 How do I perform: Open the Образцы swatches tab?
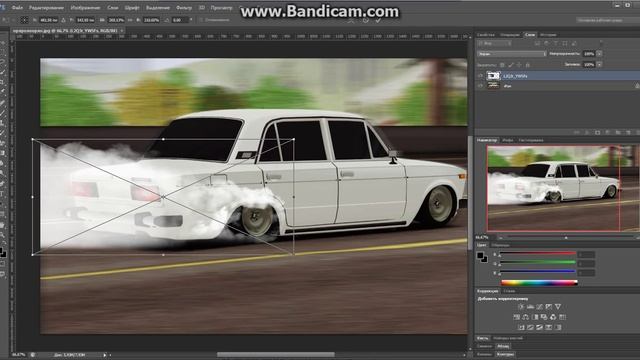click(x=500, y=245)
